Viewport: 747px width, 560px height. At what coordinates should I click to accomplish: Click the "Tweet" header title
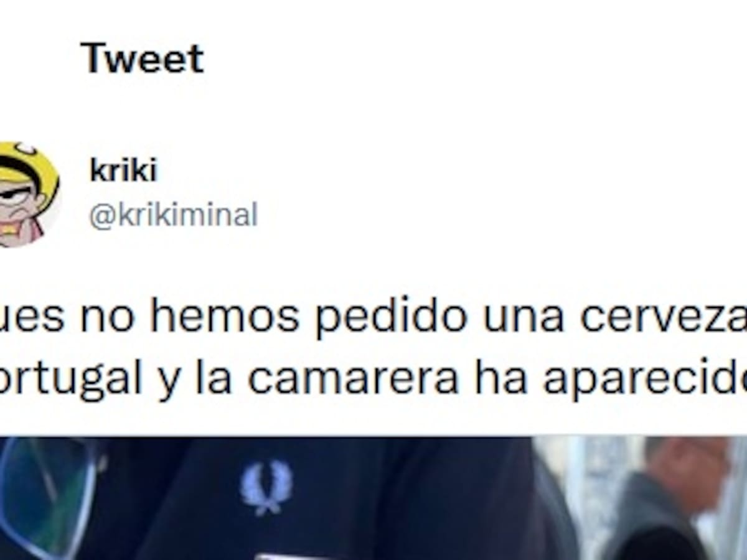pos(142,58)
